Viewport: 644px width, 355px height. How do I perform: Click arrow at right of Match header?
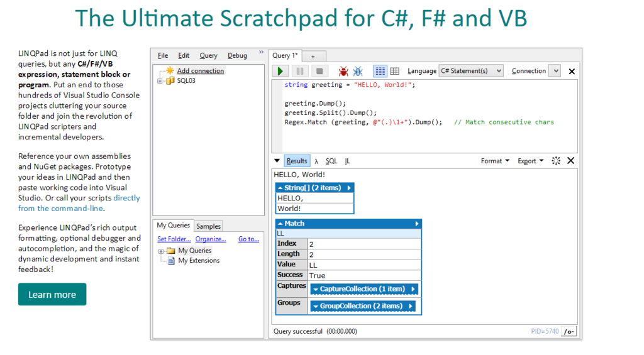(x=417, y=224)
